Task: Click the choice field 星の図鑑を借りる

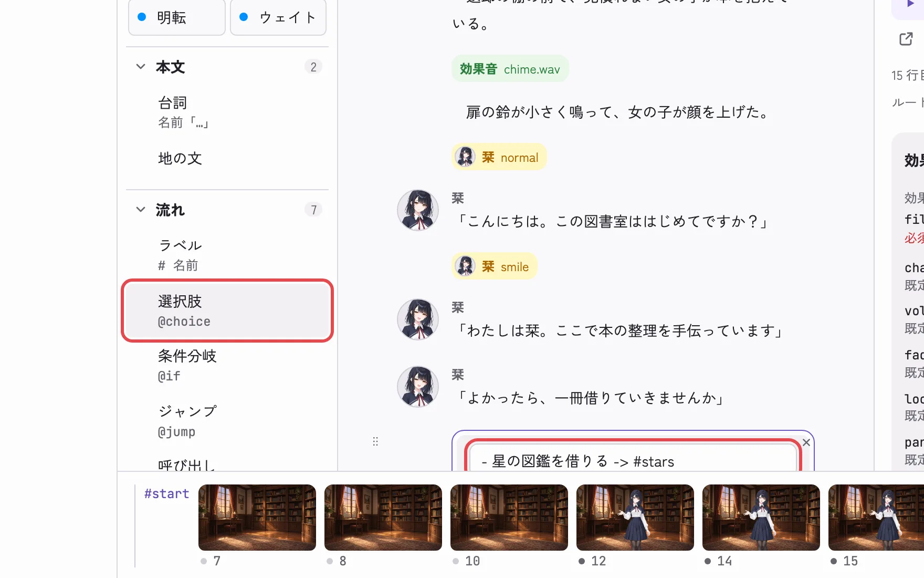Action: (633, 458)
